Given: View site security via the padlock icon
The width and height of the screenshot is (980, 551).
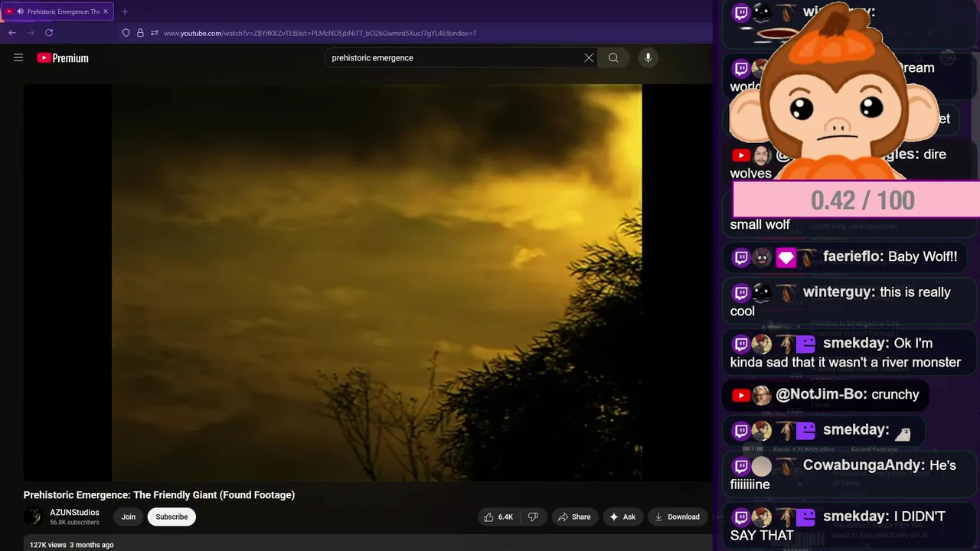Looking at the screenshot, I should [x=140, y=33].
